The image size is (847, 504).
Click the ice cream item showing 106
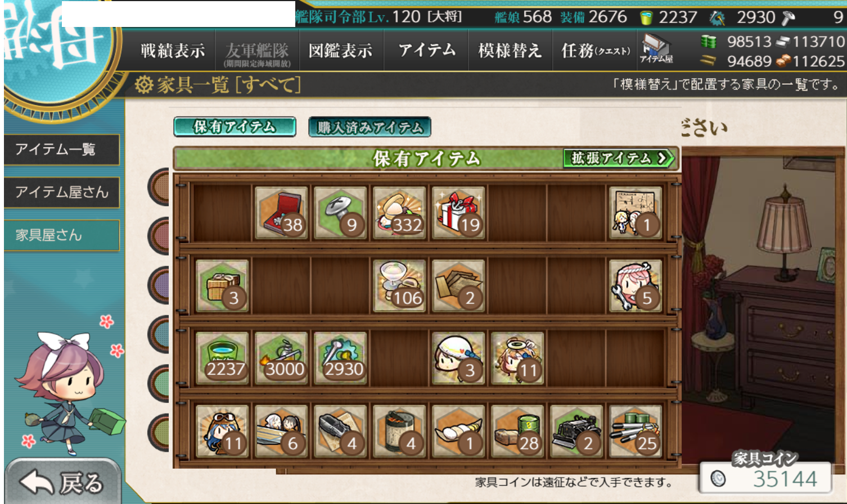tap(399, 285)
